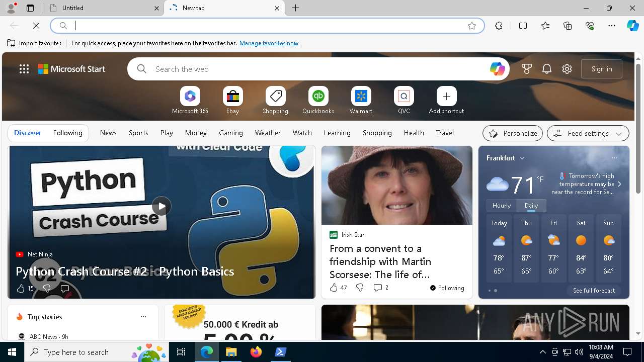The height and width of the screenshot is (362, 644).
Task: Click Import favorites button
Action: coord(34,43)
